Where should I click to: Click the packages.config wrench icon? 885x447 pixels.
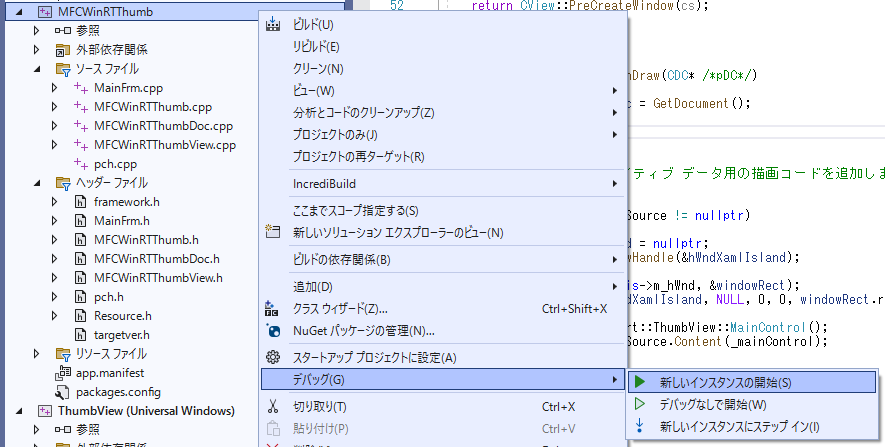(x=63, y=392)
